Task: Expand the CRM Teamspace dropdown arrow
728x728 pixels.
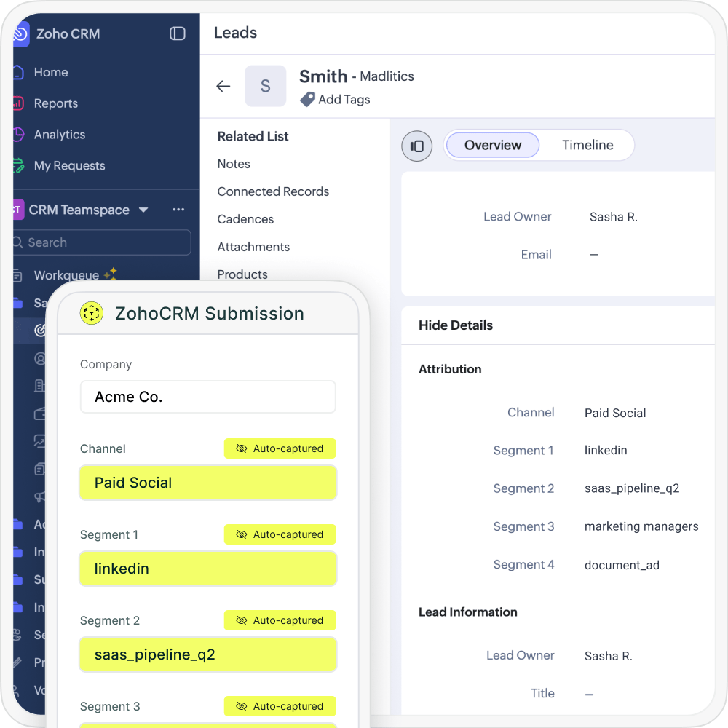Action: coord(143,210)
